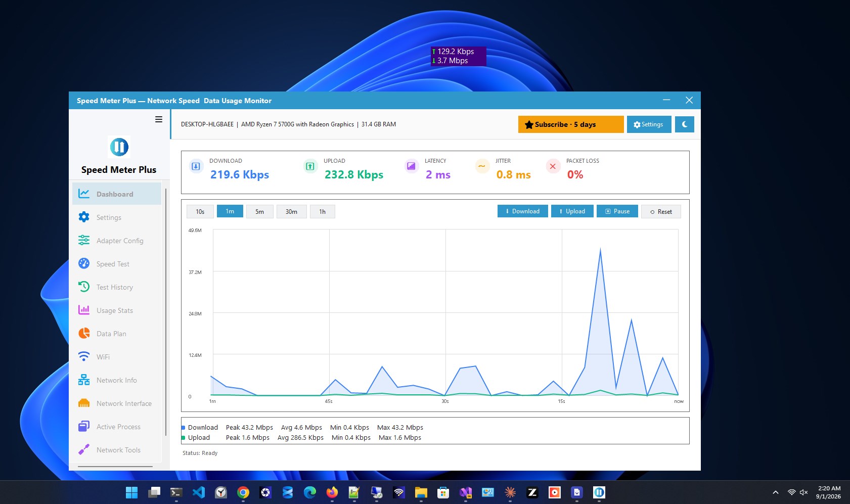Click the 'Avg 286.5 Kbps' upload stat

coord(300,437)
